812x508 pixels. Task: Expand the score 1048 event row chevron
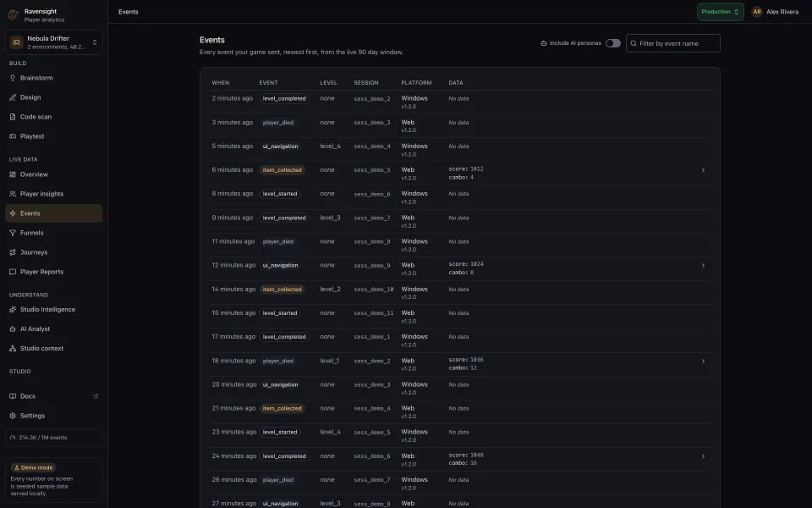pyautogui.click(x=703, y=456)
